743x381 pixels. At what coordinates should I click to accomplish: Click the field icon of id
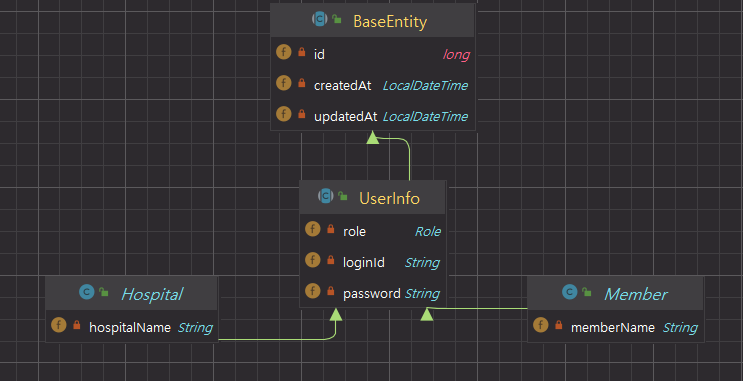click(x=283, y=52)
